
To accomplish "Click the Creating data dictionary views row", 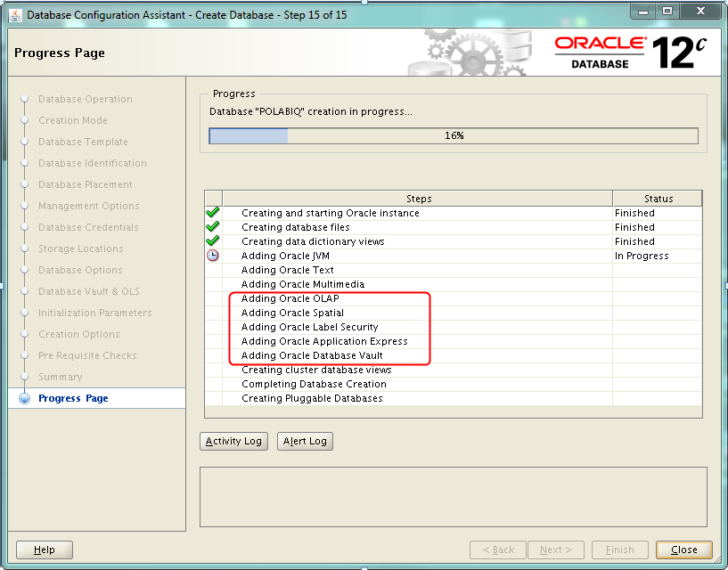I will pyautogui.click(x=454, y=241).
